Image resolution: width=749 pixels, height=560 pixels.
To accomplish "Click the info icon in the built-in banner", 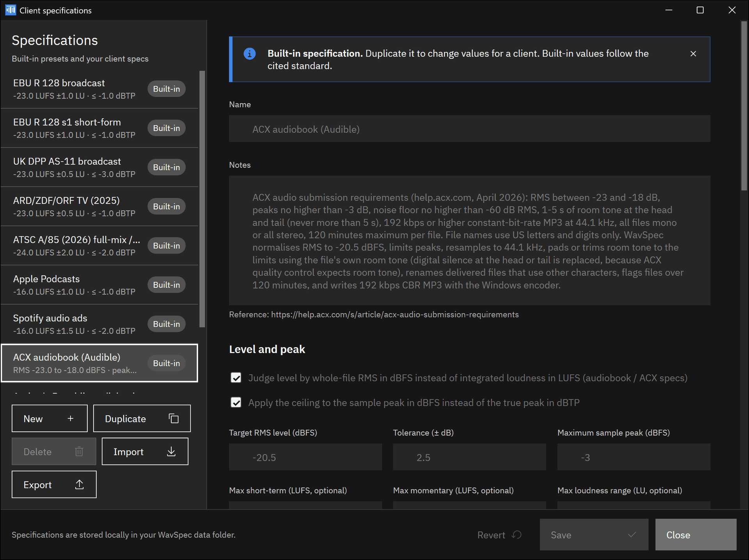I will 250,54.
